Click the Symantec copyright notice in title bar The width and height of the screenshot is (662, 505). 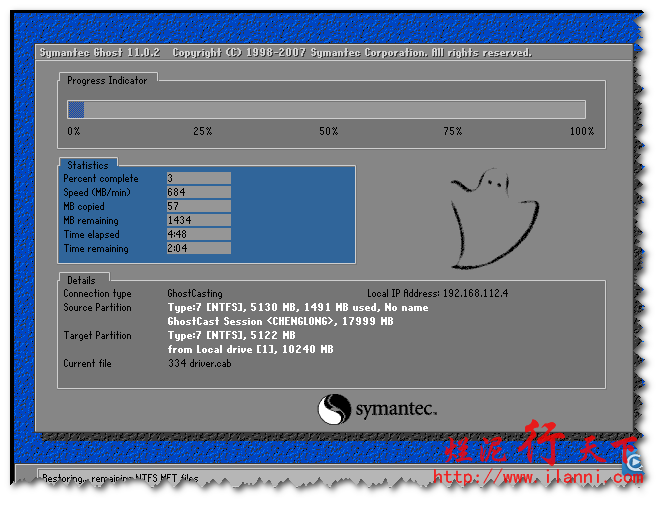pos(352,53)
